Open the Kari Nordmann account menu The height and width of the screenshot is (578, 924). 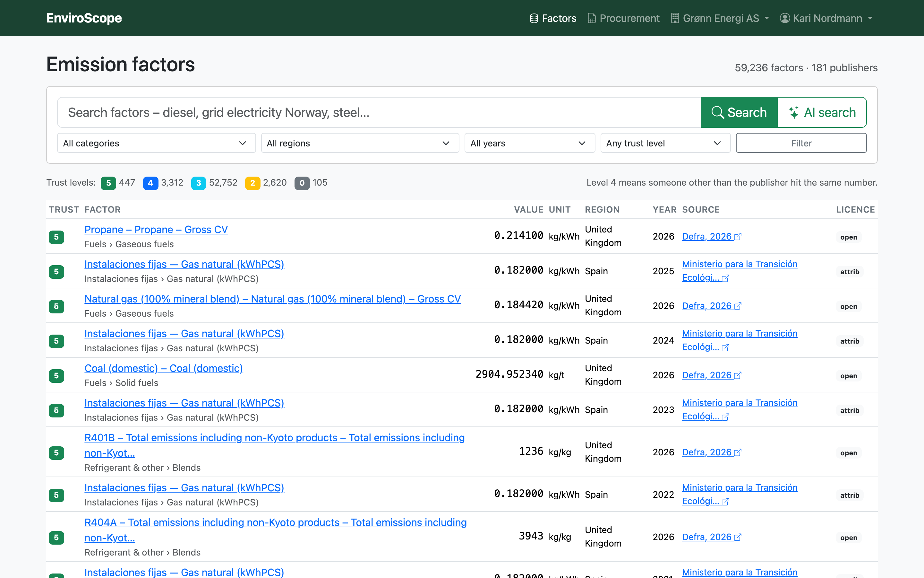pos(826,18)
